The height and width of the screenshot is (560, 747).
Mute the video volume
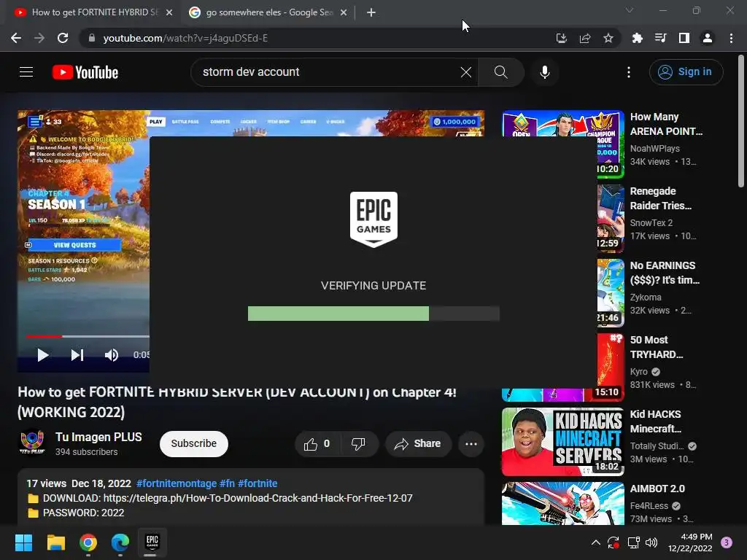click(x=112, y=355)
